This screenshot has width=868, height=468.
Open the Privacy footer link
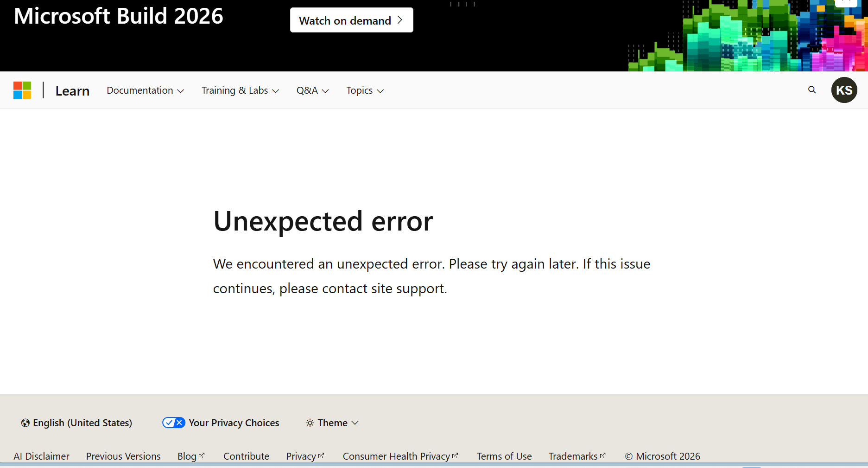(305, 456)
